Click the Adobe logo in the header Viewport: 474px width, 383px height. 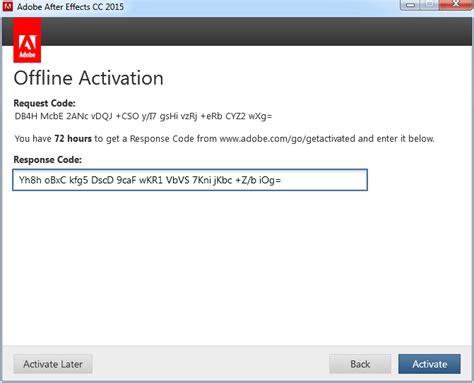pos(27,40)
